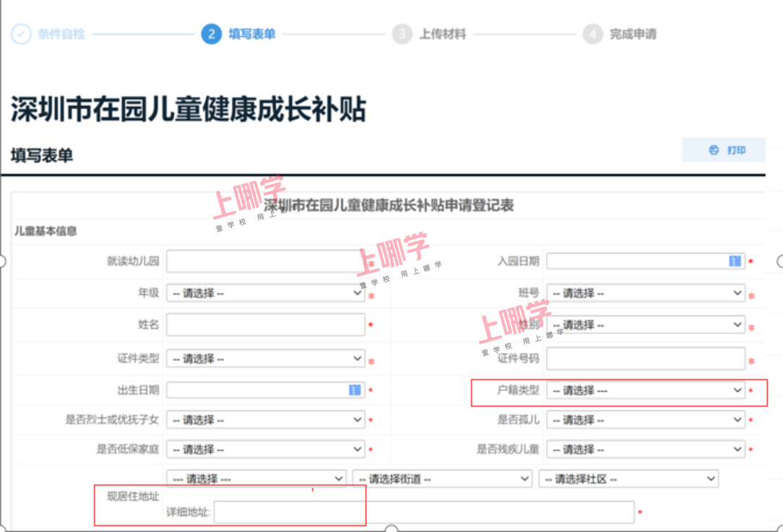Click step 3 上传材料 circle icon
783x532 pixels.
click(x=402, y=34)
